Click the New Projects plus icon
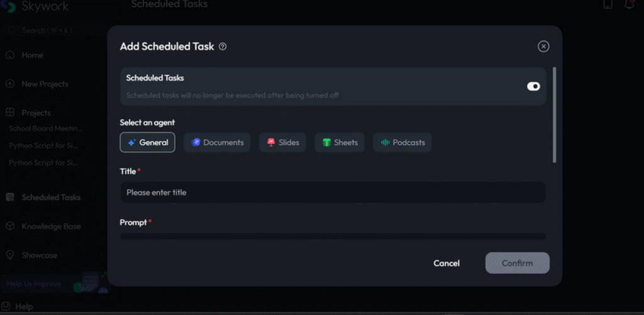Screen dimensions: 644x315 10,84
